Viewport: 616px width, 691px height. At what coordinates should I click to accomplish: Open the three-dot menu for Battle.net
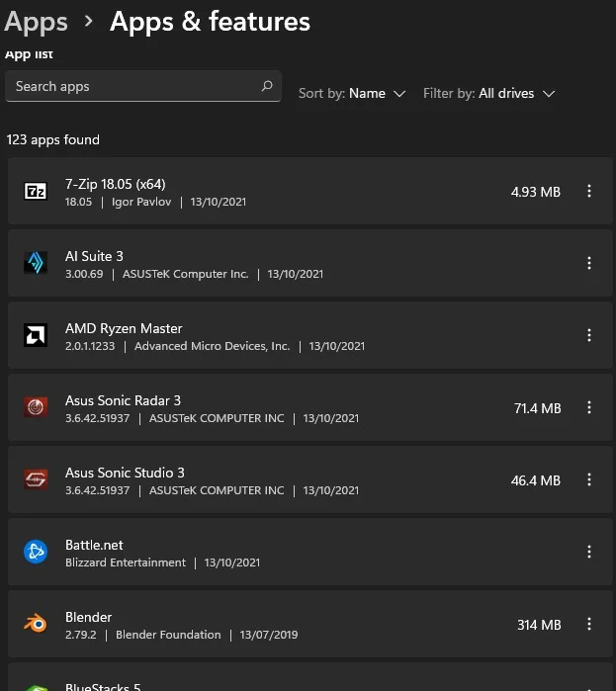coord(589,552)
